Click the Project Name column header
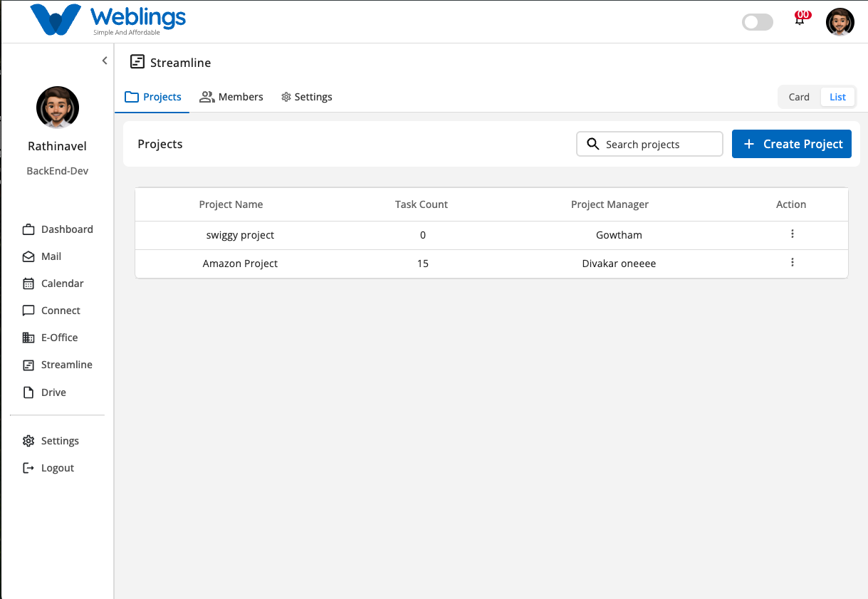Screen dimensions: 868x599 coord(231,204)
